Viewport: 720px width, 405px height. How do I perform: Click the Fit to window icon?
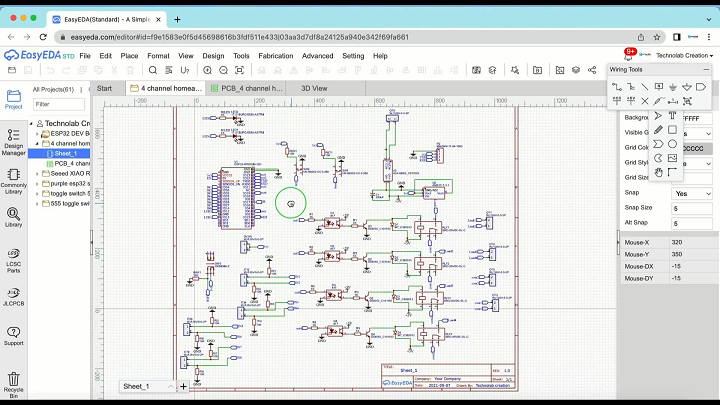(x=239, y=70)
